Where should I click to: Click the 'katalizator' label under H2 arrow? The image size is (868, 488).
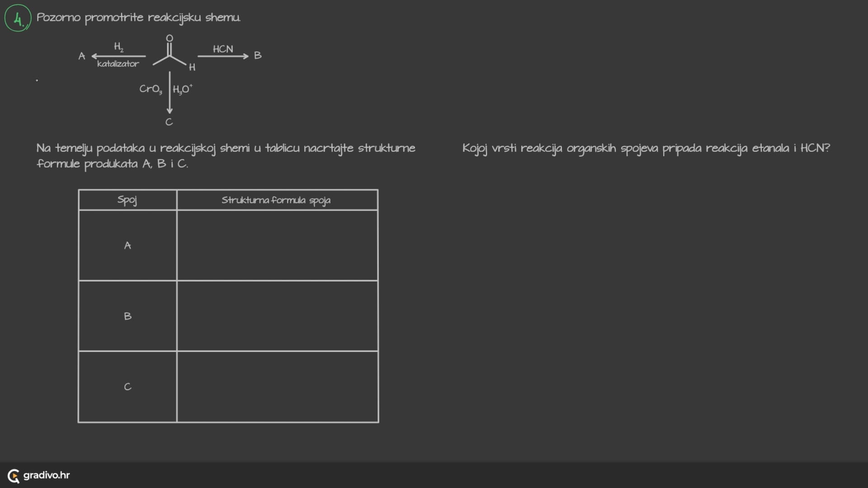coord(118,64)
